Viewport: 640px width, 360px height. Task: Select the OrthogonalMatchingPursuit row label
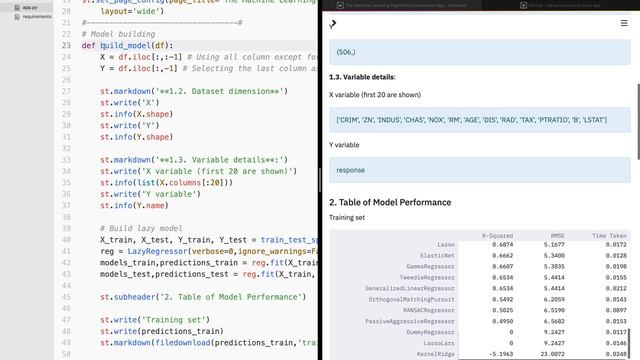tap(411, 299)
